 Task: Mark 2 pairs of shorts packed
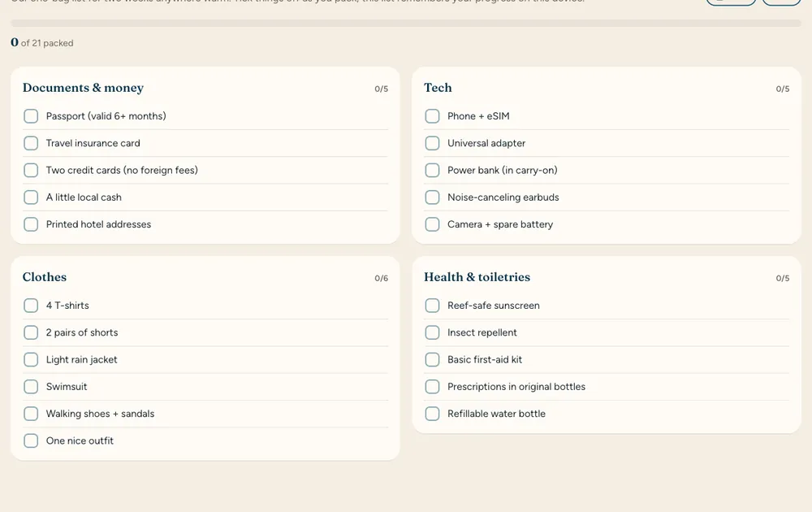31,332
